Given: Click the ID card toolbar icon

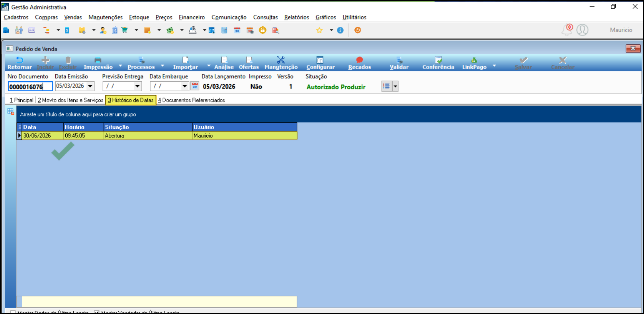Looking at the screenshot, I should tap(31, 30).
